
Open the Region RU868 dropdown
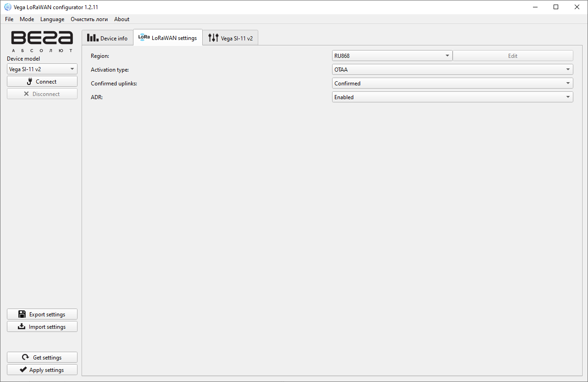point(392,56)
